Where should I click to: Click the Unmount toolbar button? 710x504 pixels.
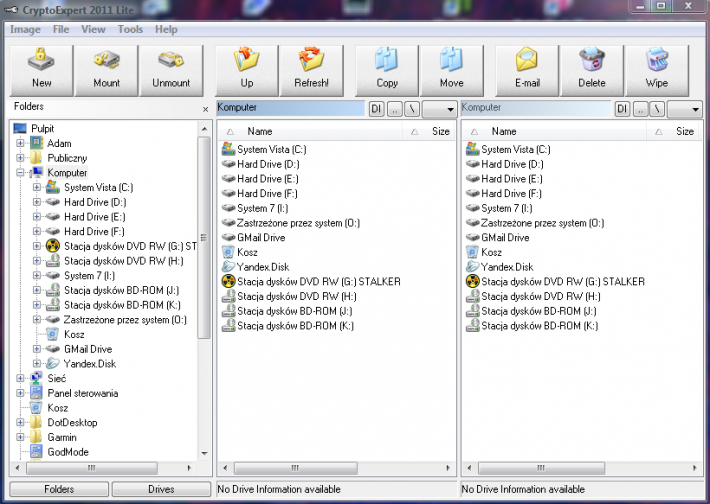(171, 71)
